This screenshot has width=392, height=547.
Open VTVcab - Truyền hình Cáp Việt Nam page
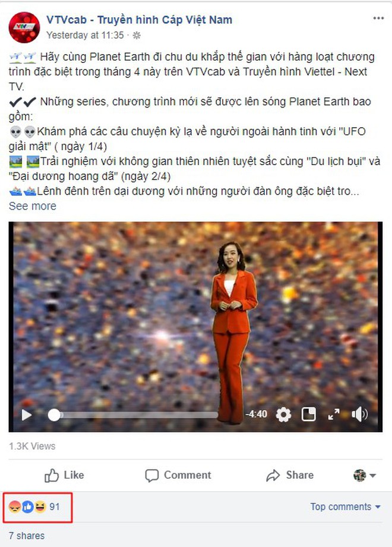(139, 20)
